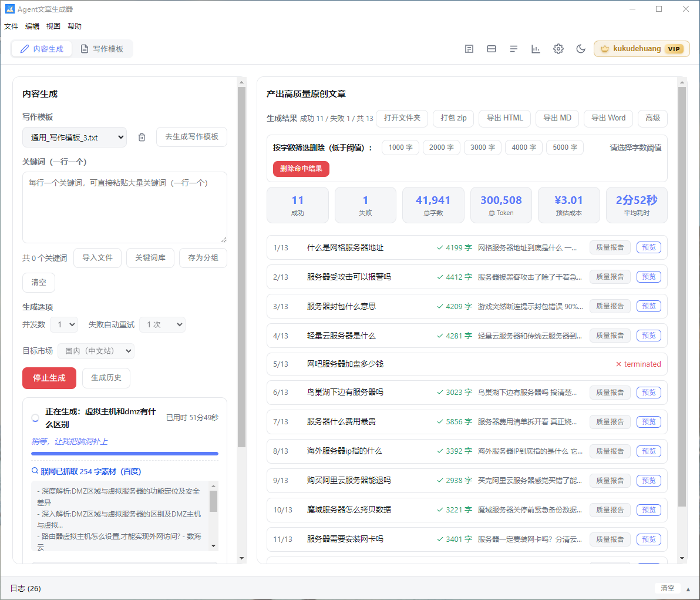700x600 pixels.
Task: Click 存为分组 button
Action: [x=203, y=258]
